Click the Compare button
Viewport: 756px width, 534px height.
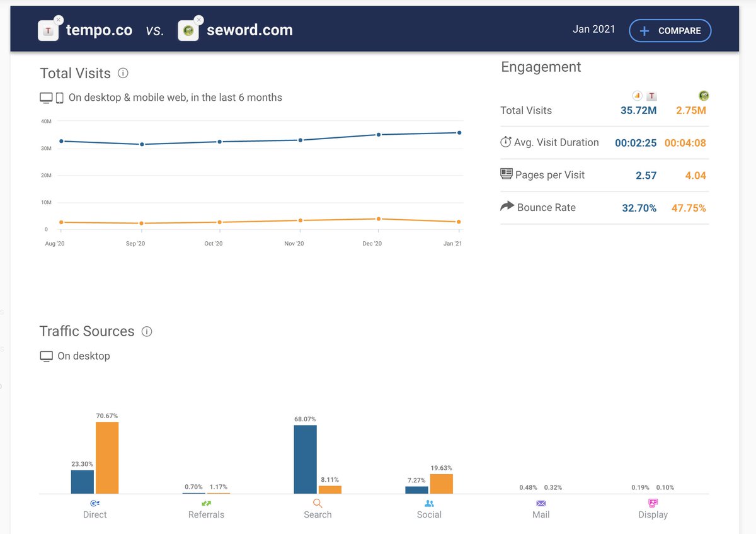pos(670,30)
